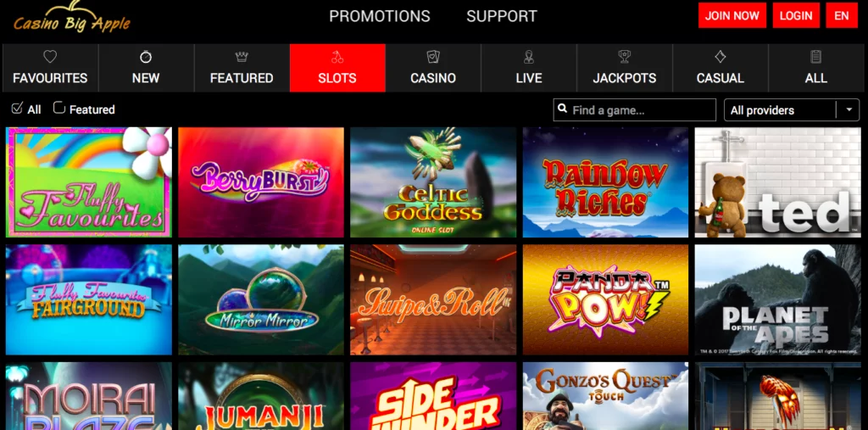The height and width of the screenshot is (430, 868).
Task: Click the dealer icon above Live
Action: click(x=529, y=57)
